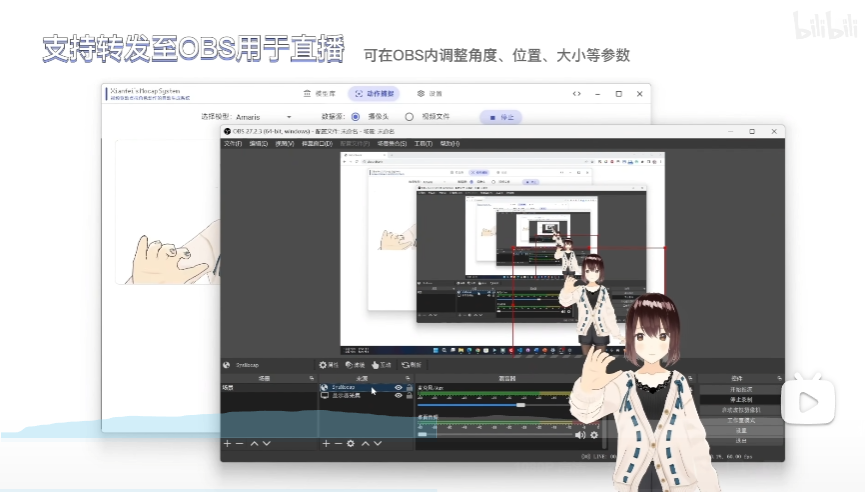Move the scene up with the Scenes panel up arrow
865x497 pixels.
(x=254, y=443)
